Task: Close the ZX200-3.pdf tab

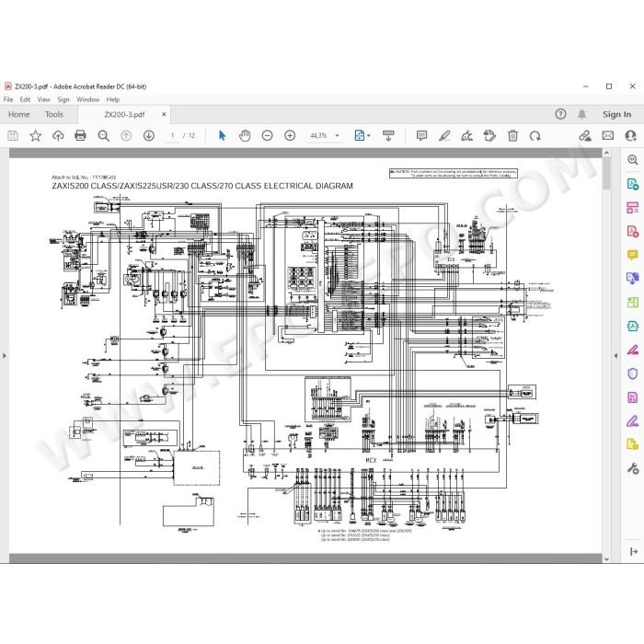Action: tap(164, 114)
